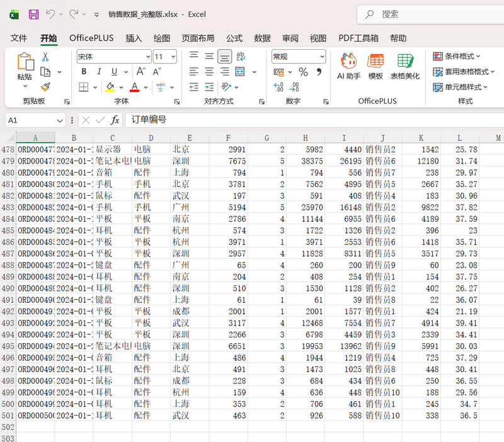Select the Format Painter brush icon
Screen dimensions: 504x442
coord(45,87)
